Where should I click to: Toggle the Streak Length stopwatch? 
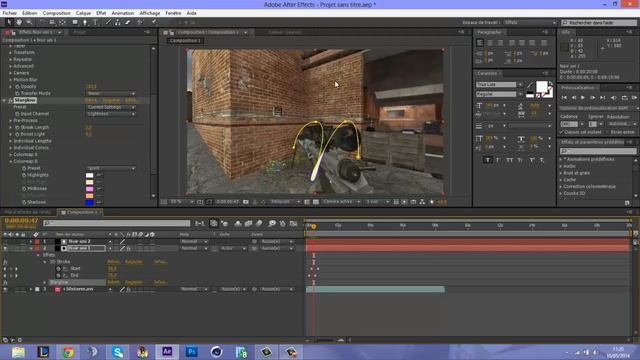click(x=17, y=127)
